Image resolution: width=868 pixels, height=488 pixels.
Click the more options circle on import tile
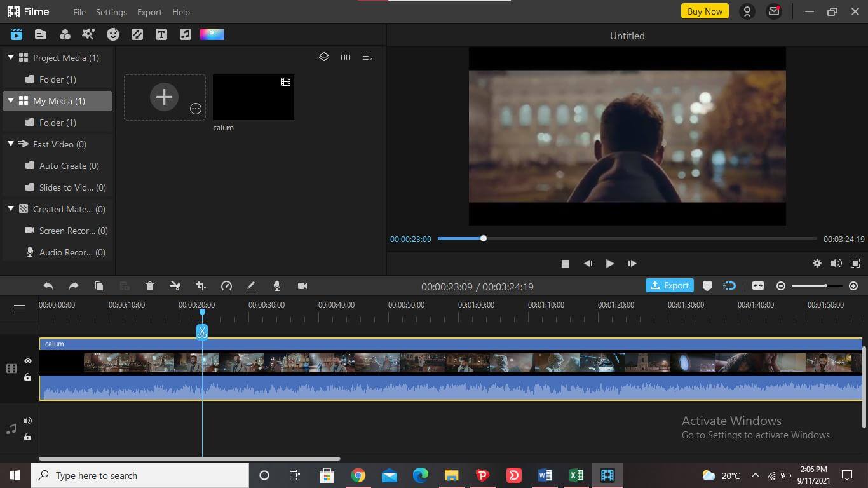click(x=196, y=109)
